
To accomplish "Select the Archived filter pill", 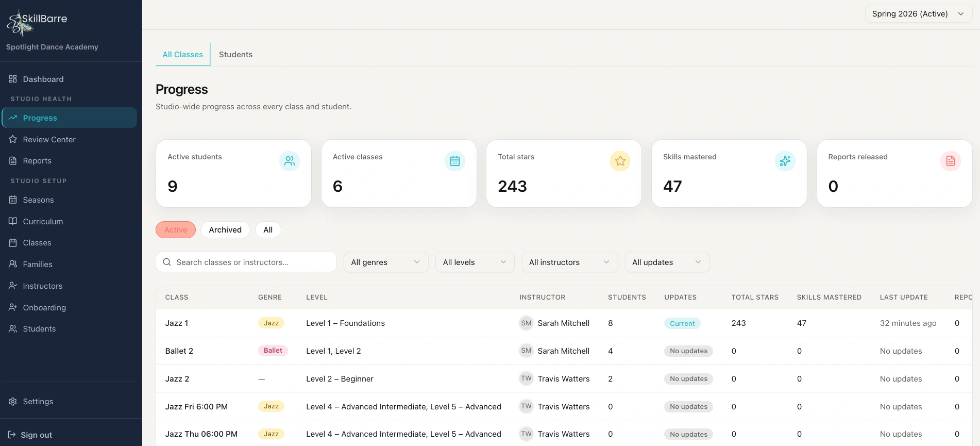I will click(225, 229).
